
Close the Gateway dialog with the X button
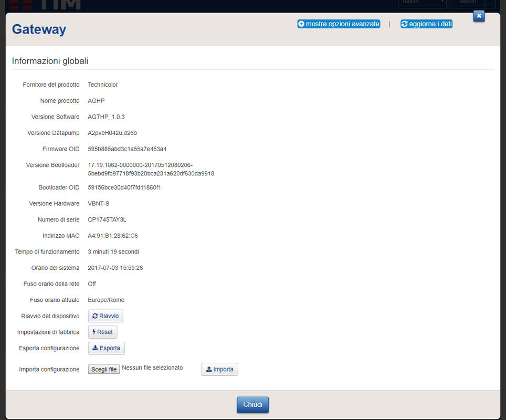point(479,16)
